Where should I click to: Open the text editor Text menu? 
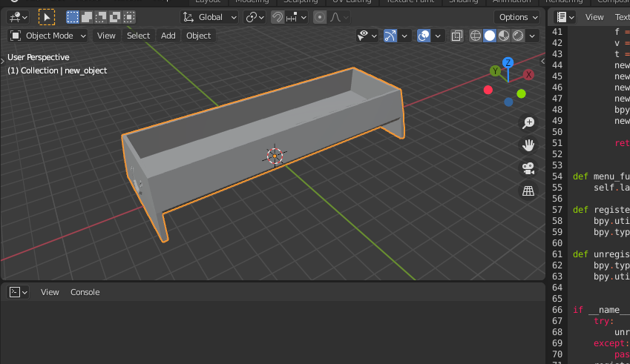(622, 17)
